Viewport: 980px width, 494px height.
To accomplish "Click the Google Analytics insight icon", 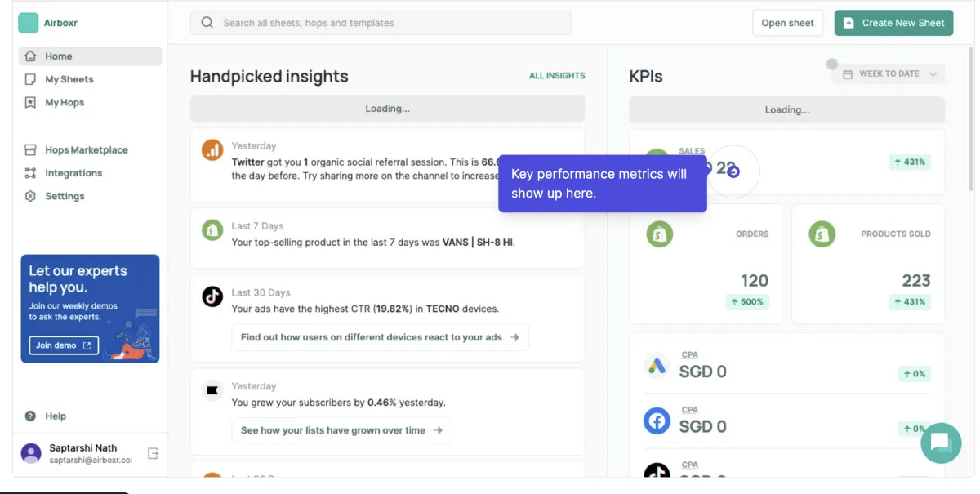I will [212, 149].
